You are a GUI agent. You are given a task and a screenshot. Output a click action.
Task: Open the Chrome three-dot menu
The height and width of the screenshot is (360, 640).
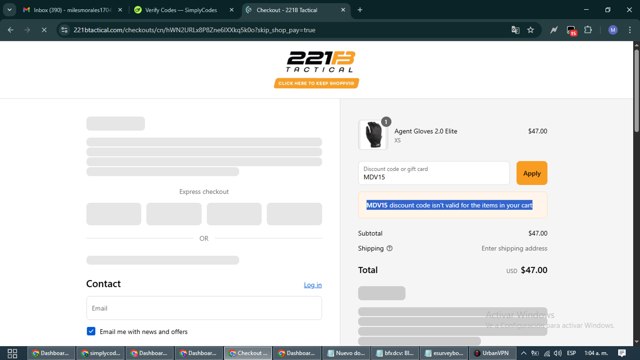[630, 30]
